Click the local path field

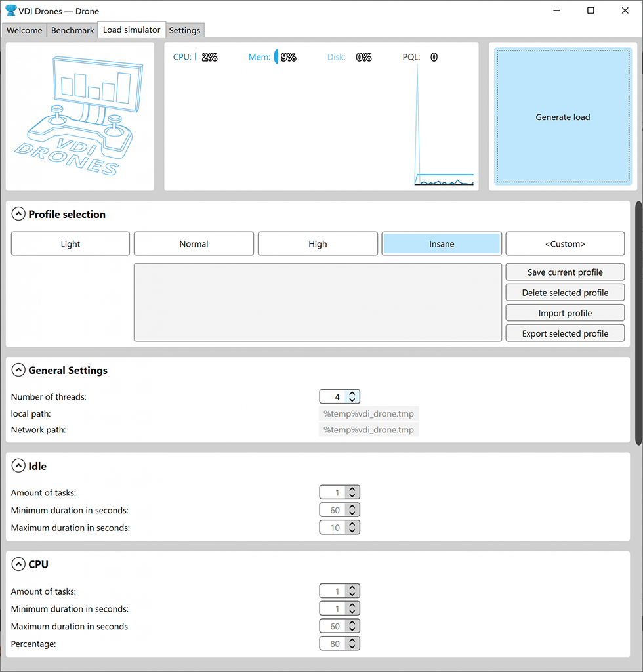[x=369, y=413]
